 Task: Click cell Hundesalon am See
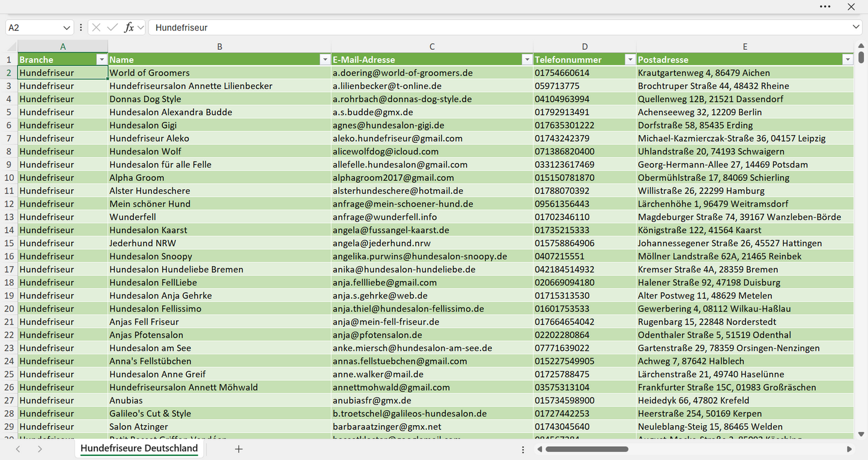coord(220,348)
